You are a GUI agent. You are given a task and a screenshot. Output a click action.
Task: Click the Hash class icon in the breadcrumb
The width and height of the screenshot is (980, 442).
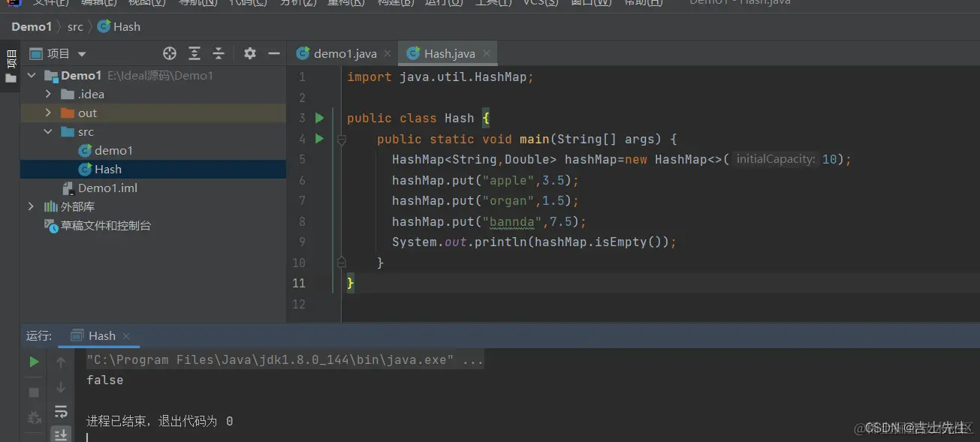pyautogui.click(x=104, y=26)
